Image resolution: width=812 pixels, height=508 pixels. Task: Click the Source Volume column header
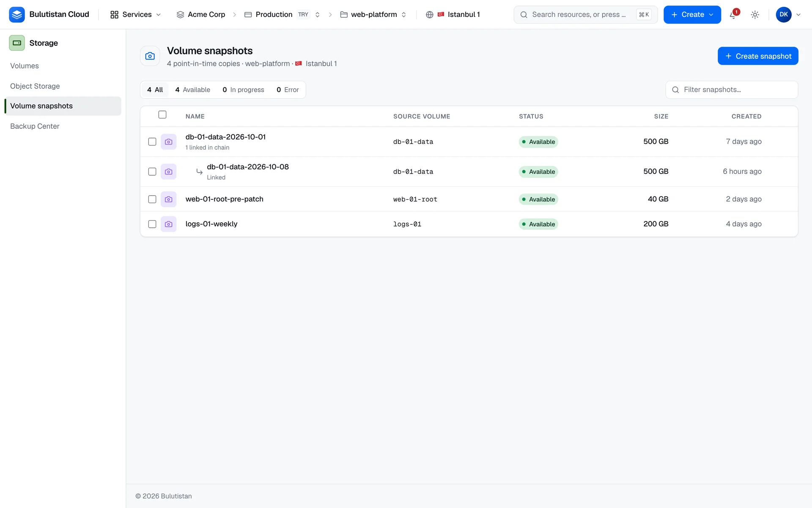coord(422,116)
